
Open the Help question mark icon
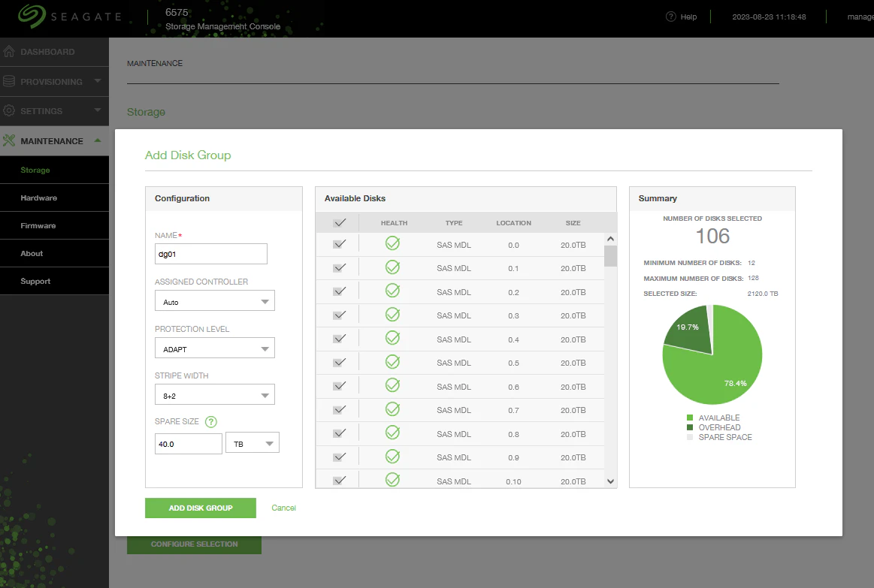click(x=670, y=17)
